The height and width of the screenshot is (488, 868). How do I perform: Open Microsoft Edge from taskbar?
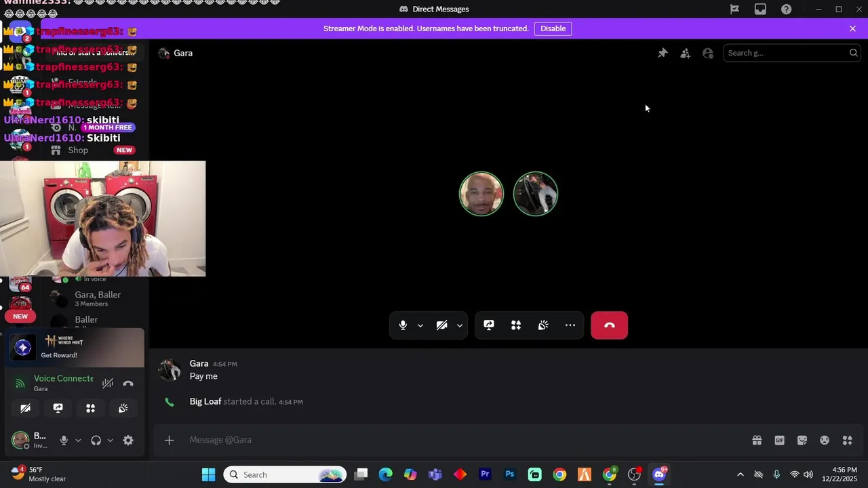pos(385,474)
